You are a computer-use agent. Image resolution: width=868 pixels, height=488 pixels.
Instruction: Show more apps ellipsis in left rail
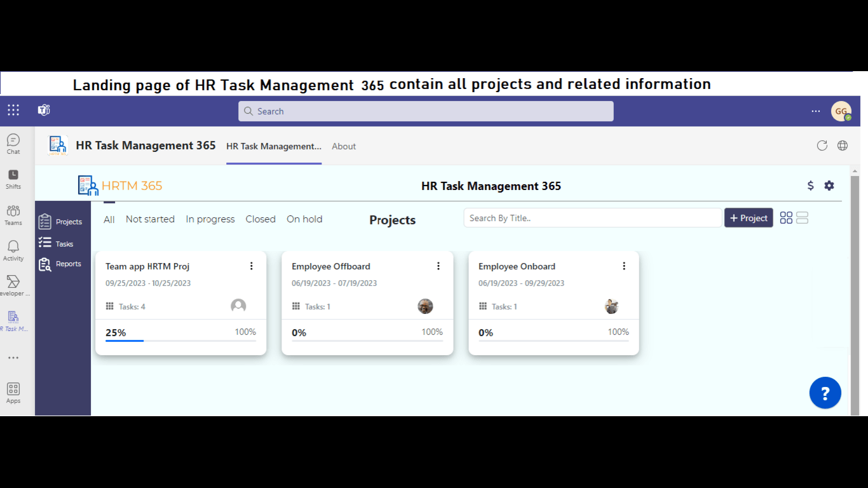13,358
